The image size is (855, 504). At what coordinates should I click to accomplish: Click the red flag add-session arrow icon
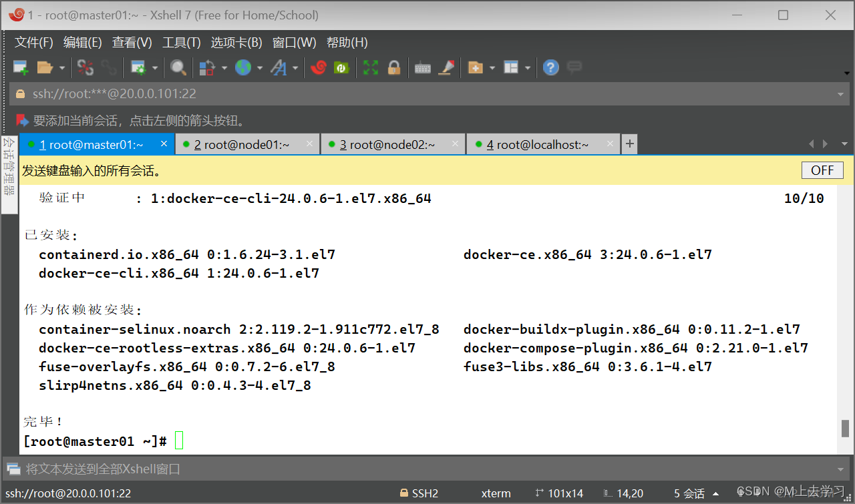coord(22,120)
